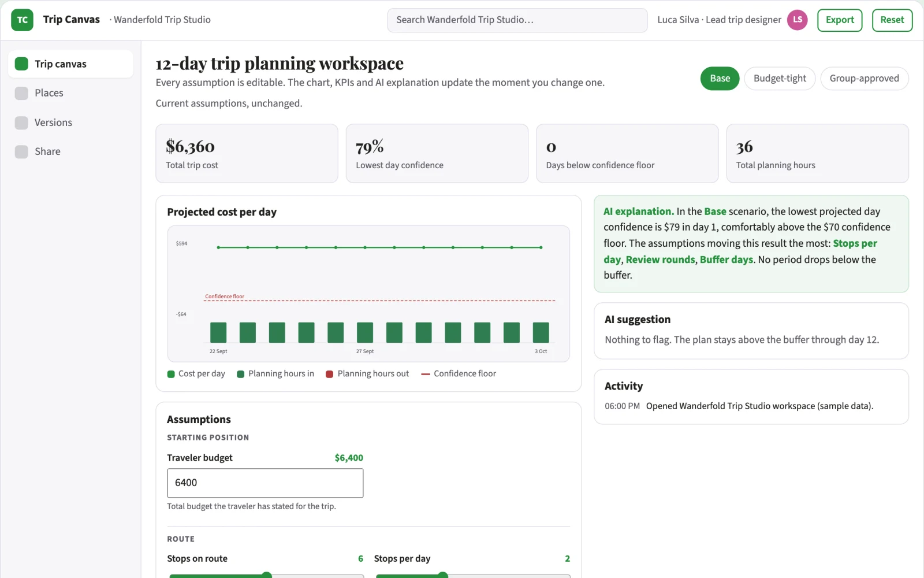Adjust the Stops per day slider handle
This screenshot has width=924, height=578.
pyautogui.click(x=443, y=576)
